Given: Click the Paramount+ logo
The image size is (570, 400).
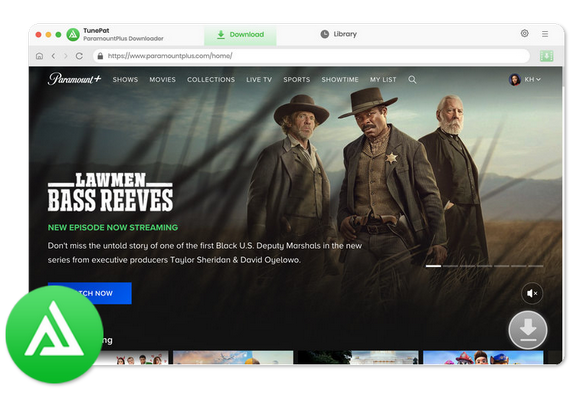Looking at the screenshot, I should [x=74, y=79].
